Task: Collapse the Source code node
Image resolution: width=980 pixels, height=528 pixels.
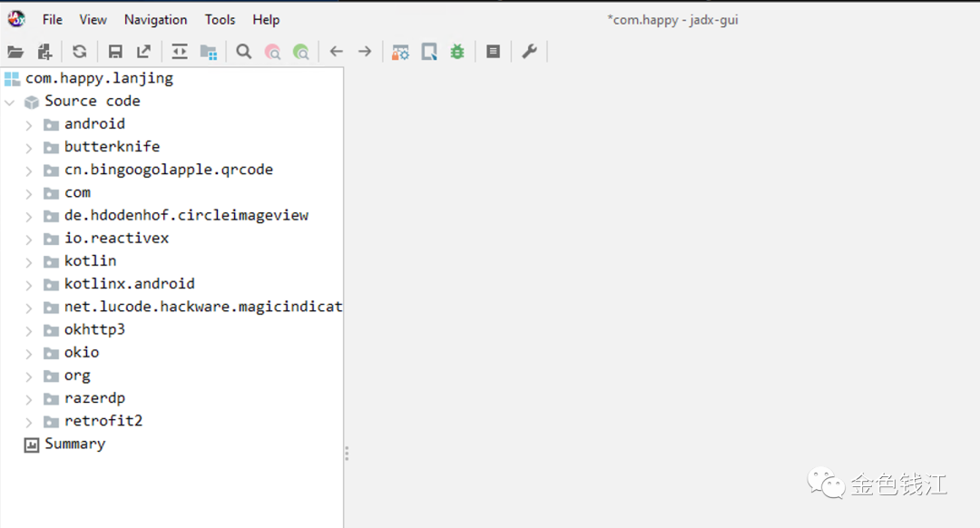Action: click(10, 102)
